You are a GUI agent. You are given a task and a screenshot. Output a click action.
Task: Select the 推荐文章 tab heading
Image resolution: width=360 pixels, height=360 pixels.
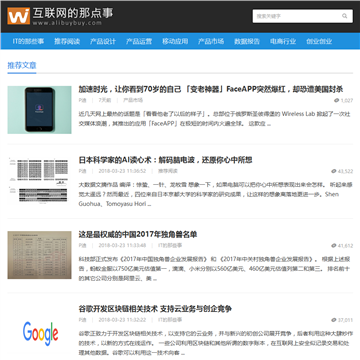pos(22,65)
